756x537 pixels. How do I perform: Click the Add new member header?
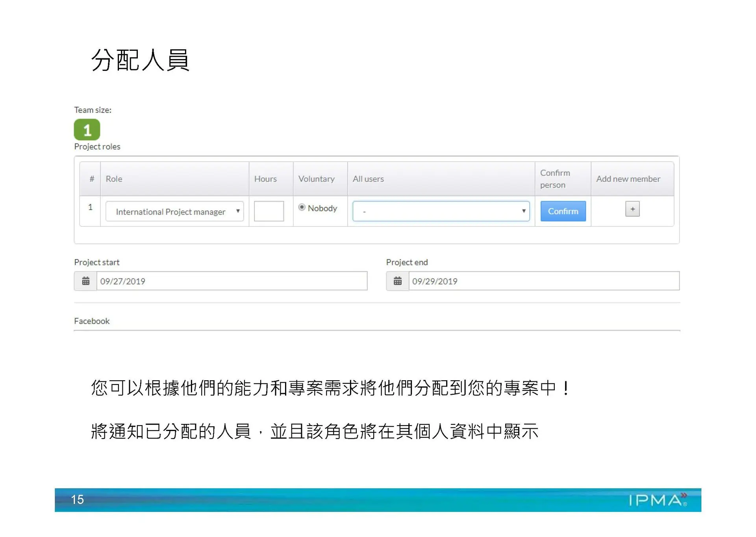pos(628,179)
